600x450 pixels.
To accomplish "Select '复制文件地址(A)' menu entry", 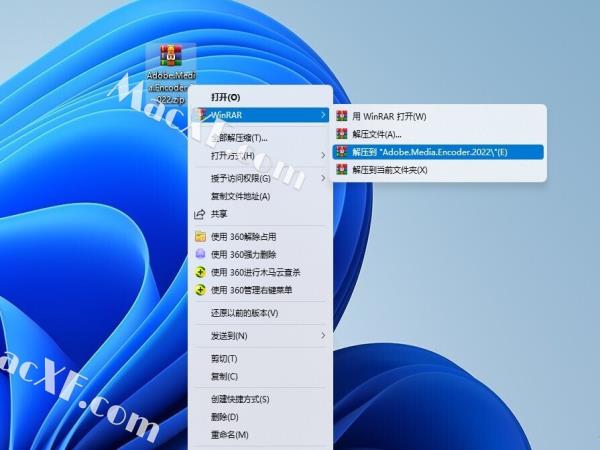I will [x=241, y=196].
